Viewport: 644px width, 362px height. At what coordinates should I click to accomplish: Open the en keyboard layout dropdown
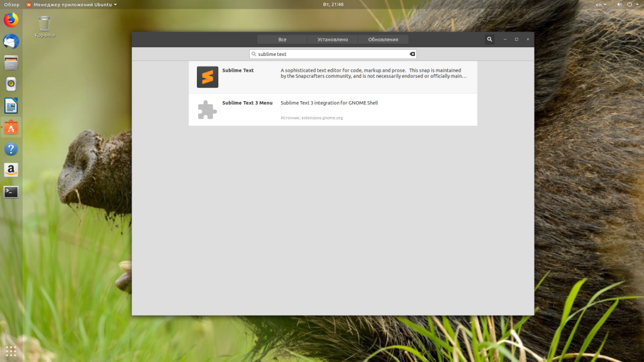point(601,4)
